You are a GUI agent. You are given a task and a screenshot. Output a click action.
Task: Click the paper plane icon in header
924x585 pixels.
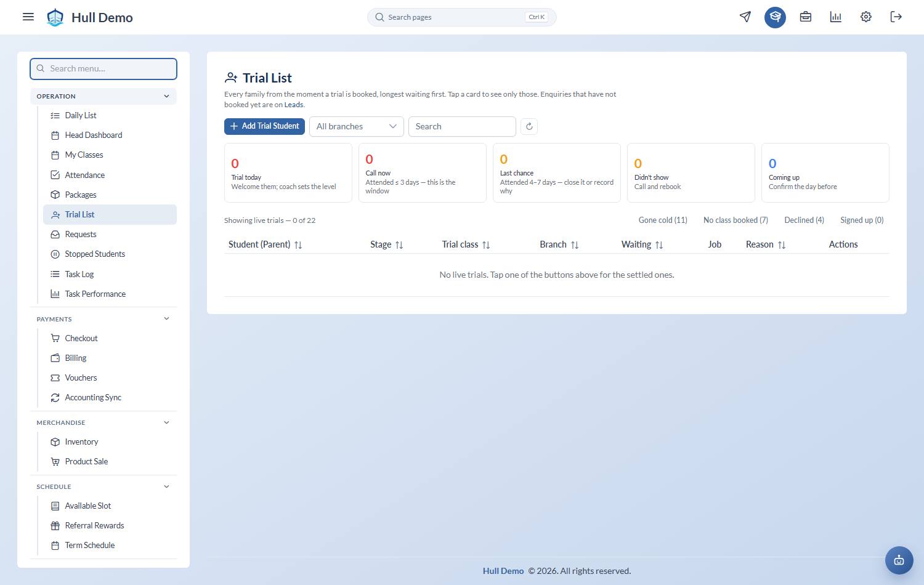745,17
